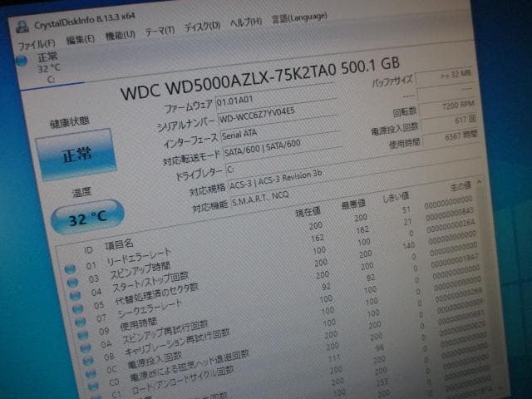
Task: Open the テーマ(T) menu
Action: (160, 32)
